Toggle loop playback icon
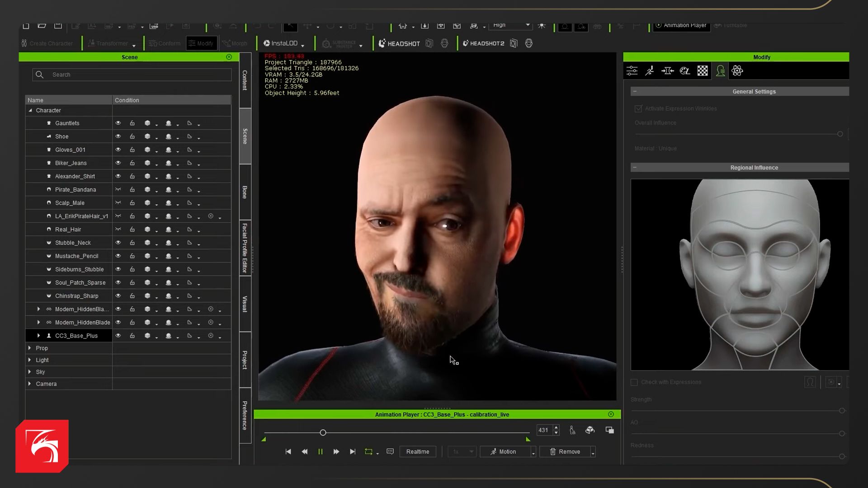Screen dimensions: 868x488 pyautogui.click(x=368, y=451)
